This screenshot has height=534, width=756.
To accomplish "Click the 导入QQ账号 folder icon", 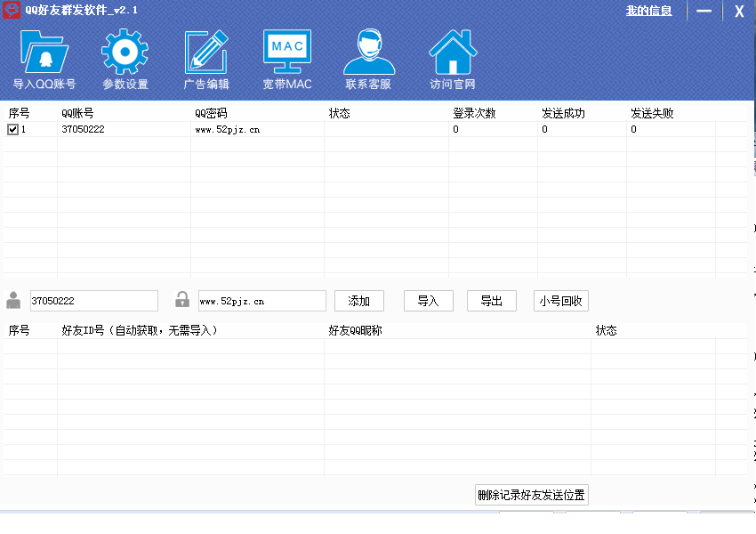I will pyautogui.click(x=44, y=53).
